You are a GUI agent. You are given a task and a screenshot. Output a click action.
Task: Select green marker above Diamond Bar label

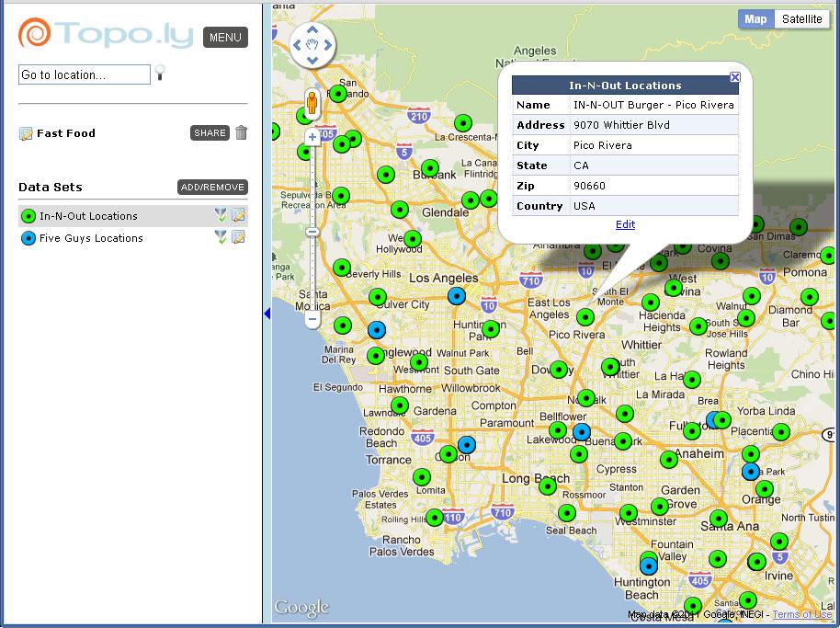(x=810, y=296)
